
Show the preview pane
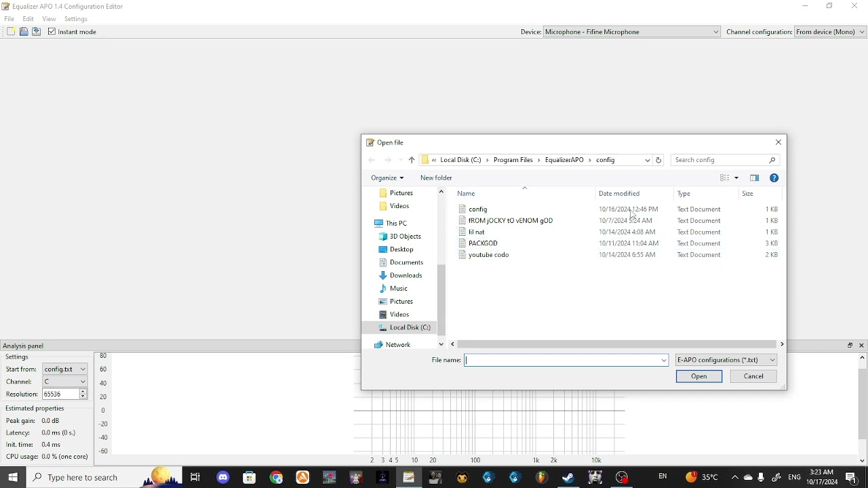755,178
